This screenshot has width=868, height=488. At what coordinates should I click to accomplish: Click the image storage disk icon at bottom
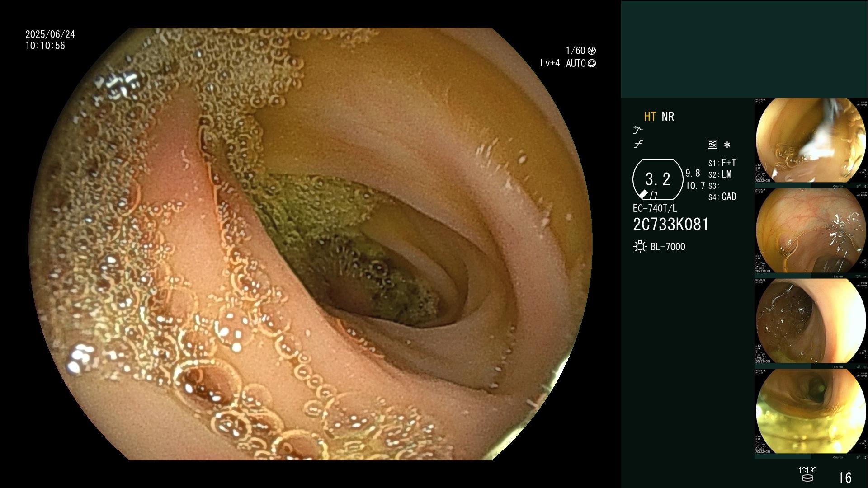(x=807, y=478)
